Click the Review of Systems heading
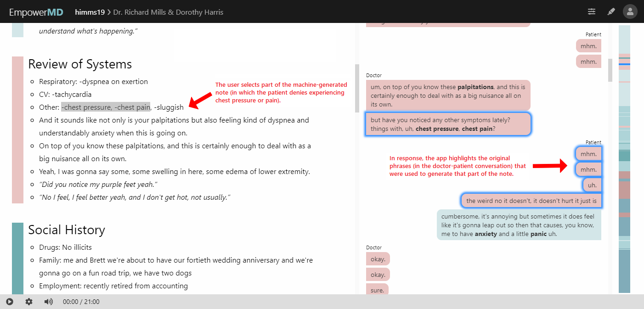644x309 pixels. (80, 64)
